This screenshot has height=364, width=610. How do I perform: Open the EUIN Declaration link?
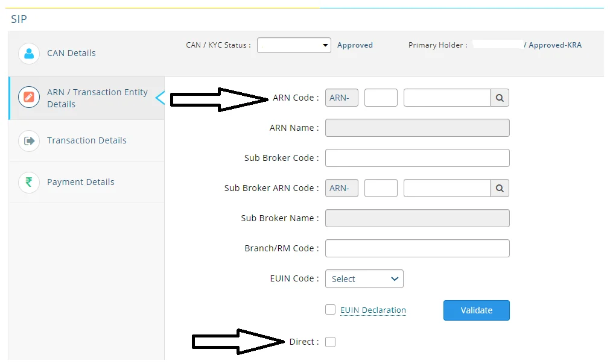pos(373,310)
